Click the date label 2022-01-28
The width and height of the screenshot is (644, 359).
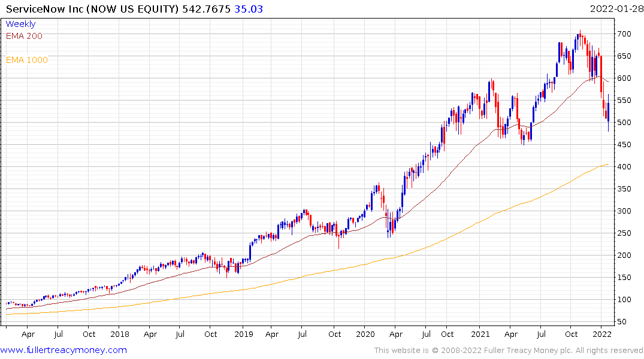[616, 9]
